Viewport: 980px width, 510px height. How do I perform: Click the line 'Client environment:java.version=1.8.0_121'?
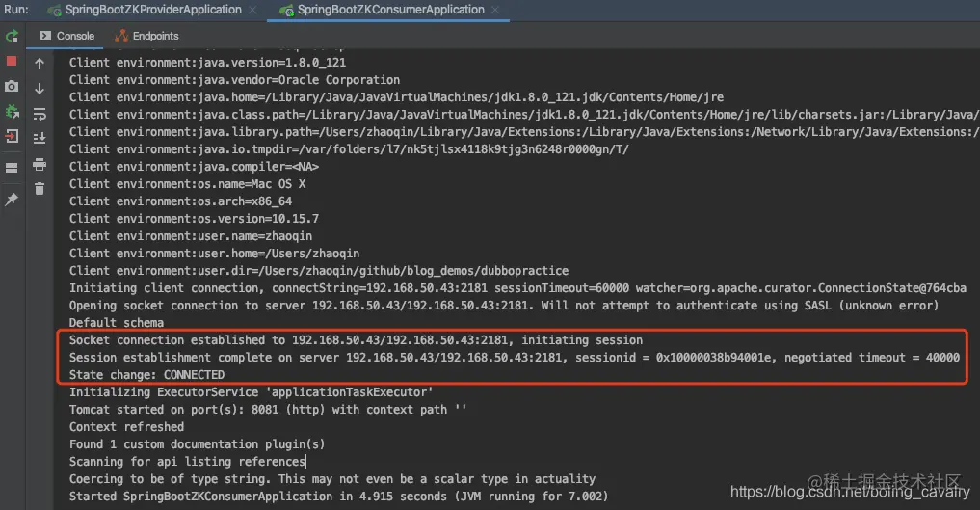coord(207,63)
